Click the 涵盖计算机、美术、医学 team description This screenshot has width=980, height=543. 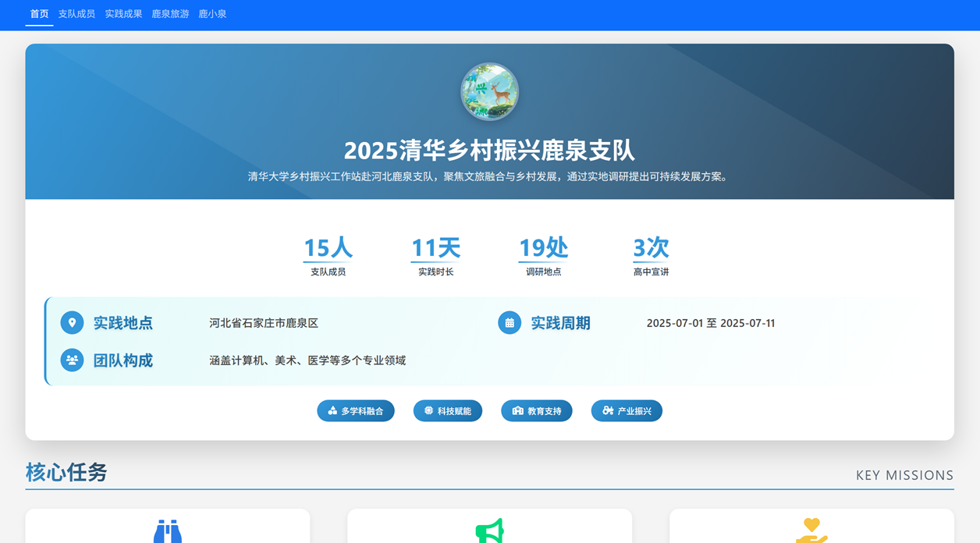[307, 360]
